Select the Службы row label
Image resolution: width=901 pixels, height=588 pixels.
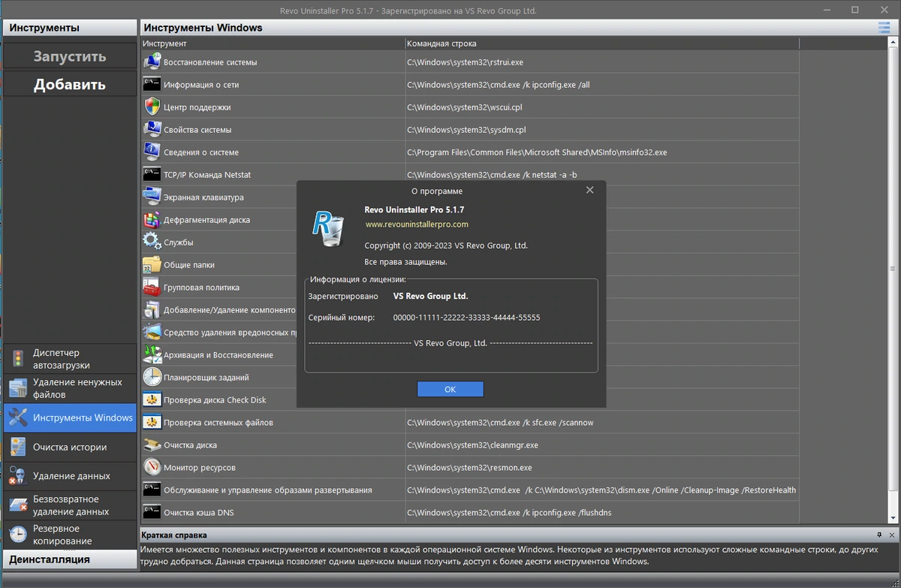(x=179, y=243)
